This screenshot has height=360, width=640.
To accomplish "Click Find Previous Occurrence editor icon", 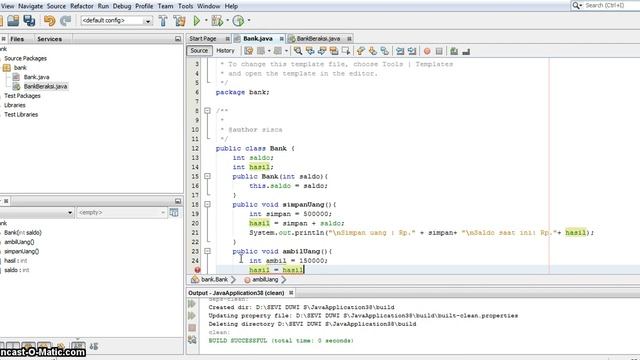I will pos(310,51).
